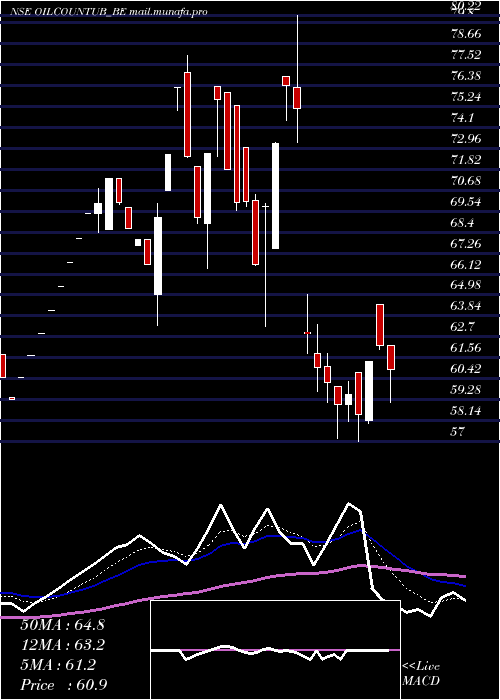Click the 57 price axis label
The image size is (500, 700).
(x=458, y=432)
